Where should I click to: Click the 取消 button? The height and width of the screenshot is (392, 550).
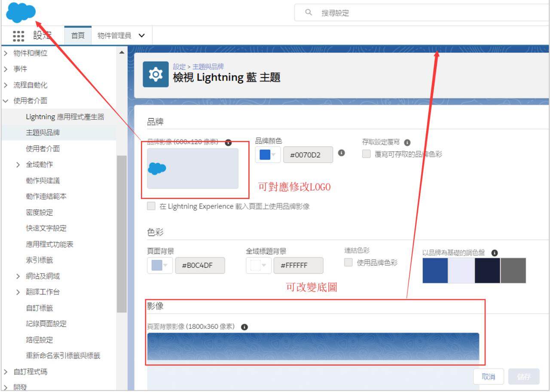[488, 377]
